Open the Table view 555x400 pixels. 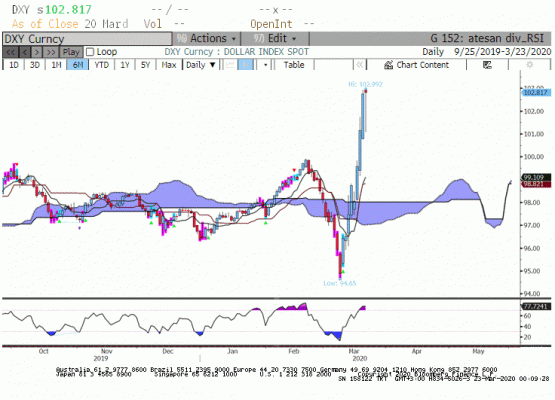pyautogui.click(x=294, y=65)
